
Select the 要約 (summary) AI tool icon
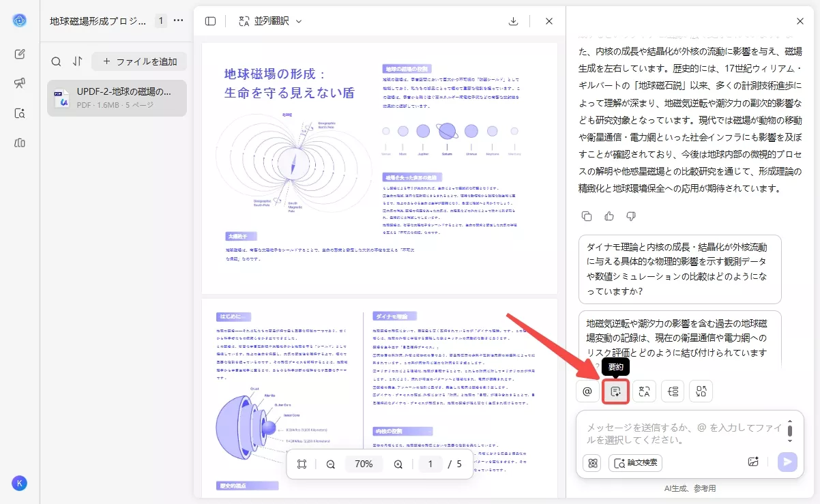click(x=615, y=392)
